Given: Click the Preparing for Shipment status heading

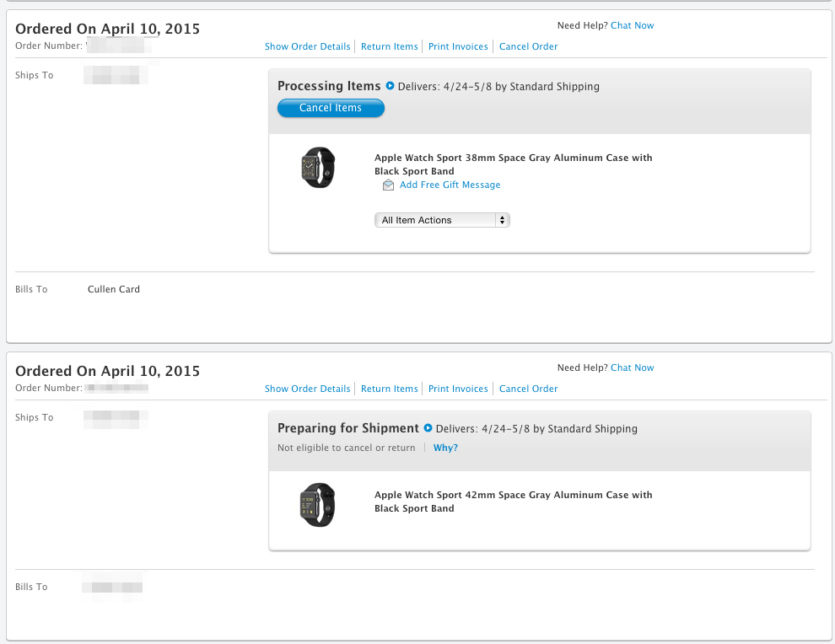Looking at the screenshot, I should pyautogui.click(x=348, y=428).
